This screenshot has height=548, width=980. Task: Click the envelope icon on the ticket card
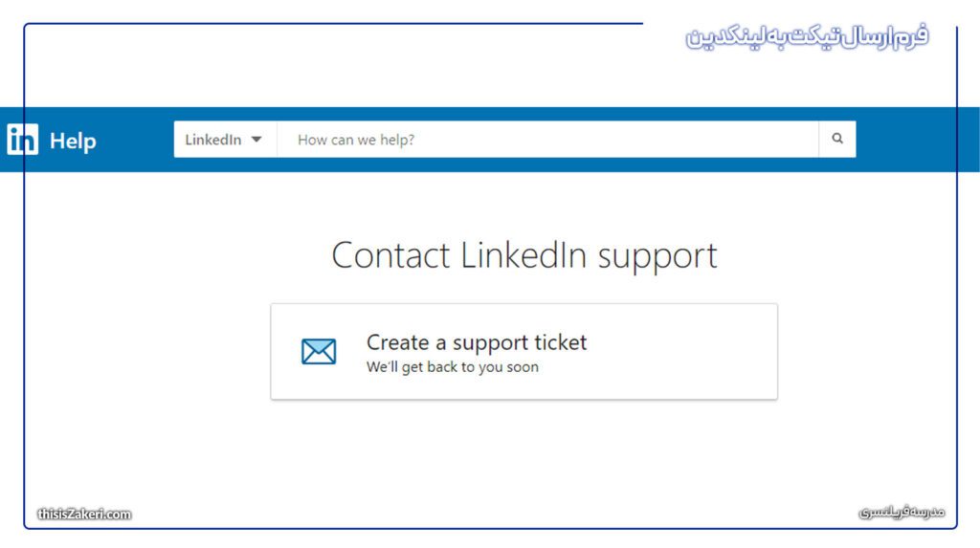319,351
